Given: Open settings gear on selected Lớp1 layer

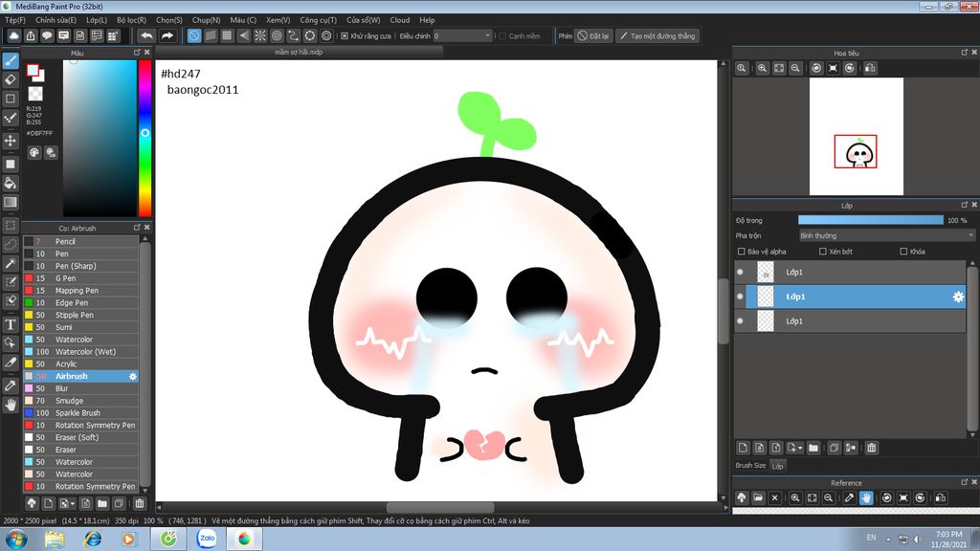Looking at the screenshot, I should pos(958,297).
